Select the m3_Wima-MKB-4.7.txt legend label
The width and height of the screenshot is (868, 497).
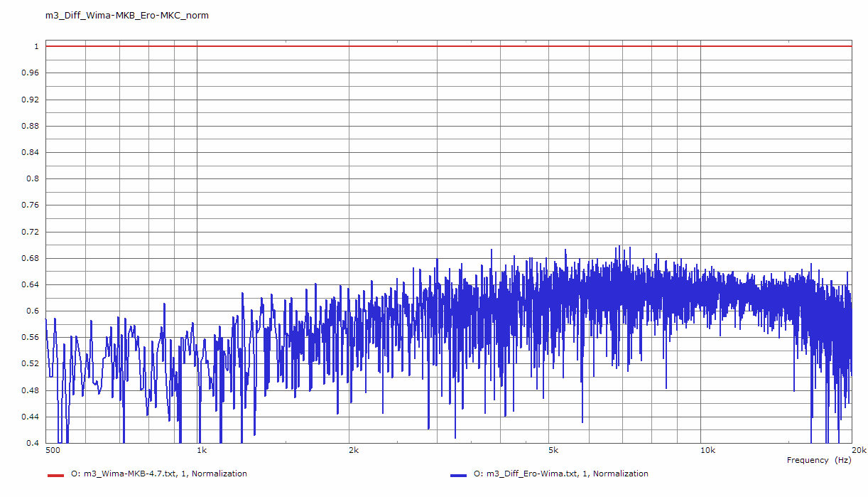click(x=159, y=474)
